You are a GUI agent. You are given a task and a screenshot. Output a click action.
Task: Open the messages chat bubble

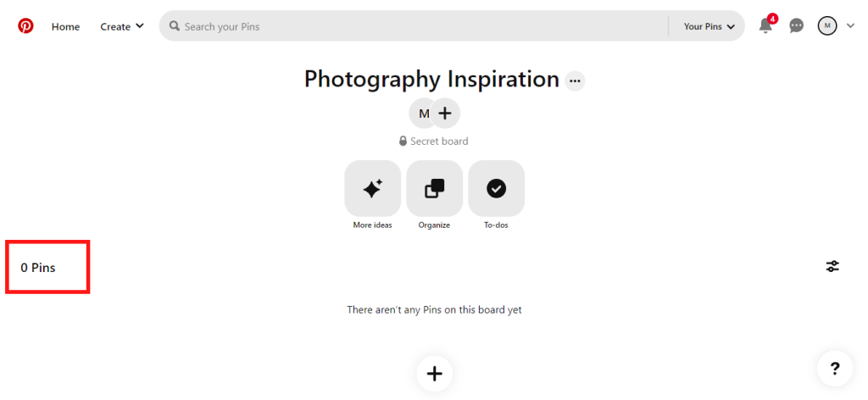(x=796, y=26)
